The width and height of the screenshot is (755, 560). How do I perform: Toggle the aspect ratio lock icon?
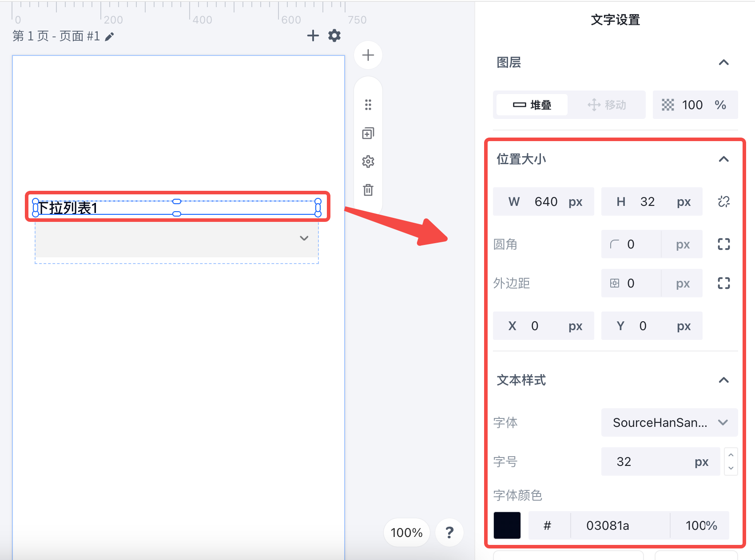pos(724,201)
